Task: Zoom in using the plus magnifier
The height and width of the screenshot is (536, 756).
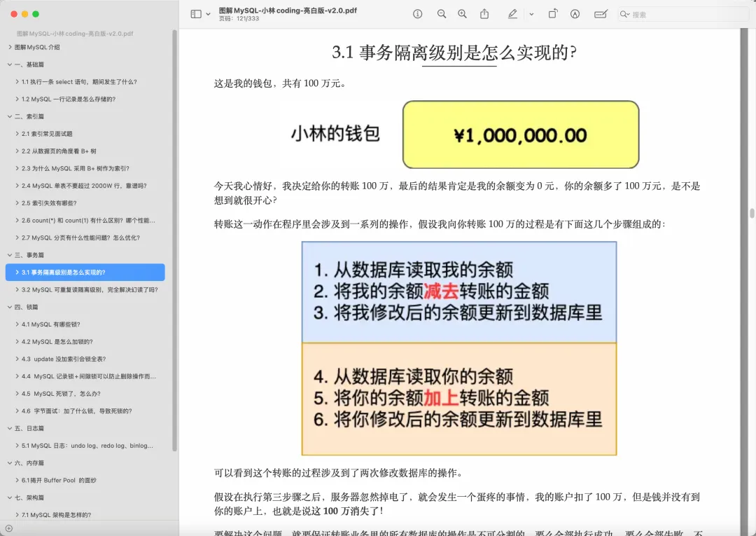Action: coord(462,14)
